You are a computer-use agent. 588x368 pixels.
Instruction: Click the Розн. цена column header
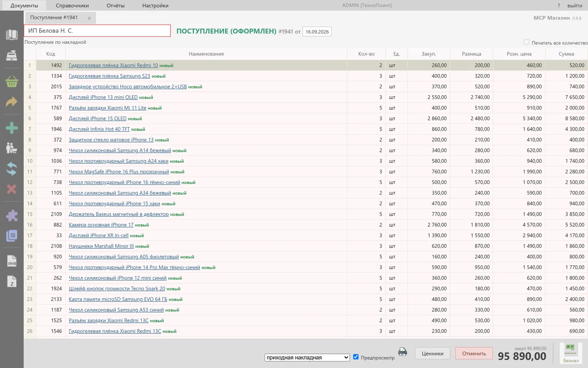tap(519, 54)
